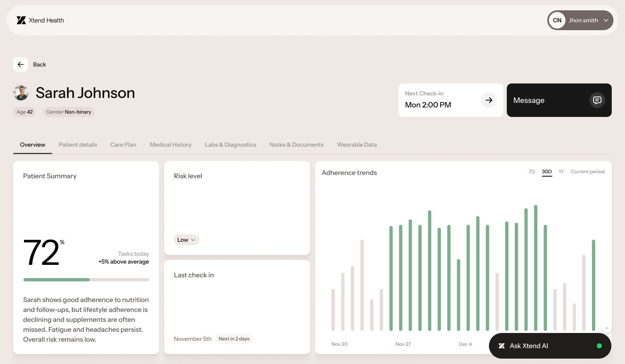Image resolution: width=625 pixels, height=364 pixels.
Task: Click Sarah Johnson's profile picture
Action: coord(21,93)
